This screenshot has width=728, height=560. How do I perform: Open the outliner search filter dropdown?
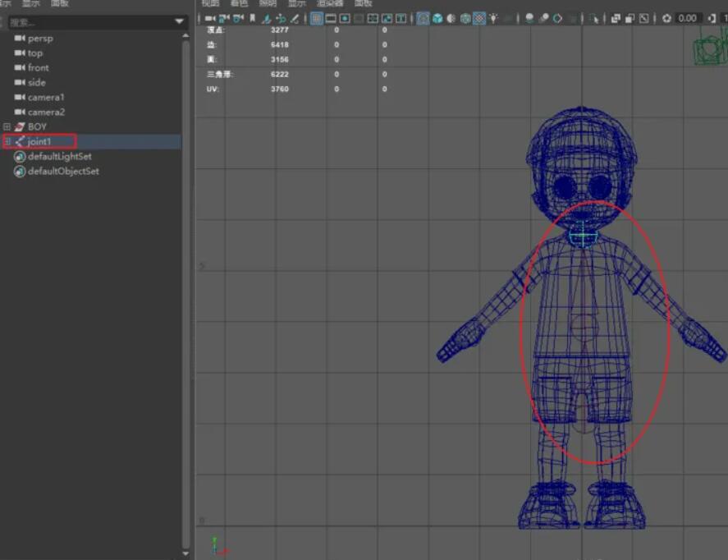pos(180,22)
